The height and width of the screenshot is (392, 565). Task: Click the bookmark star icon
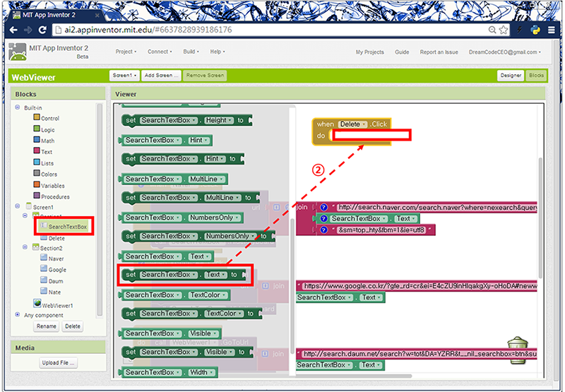point(504,30)
